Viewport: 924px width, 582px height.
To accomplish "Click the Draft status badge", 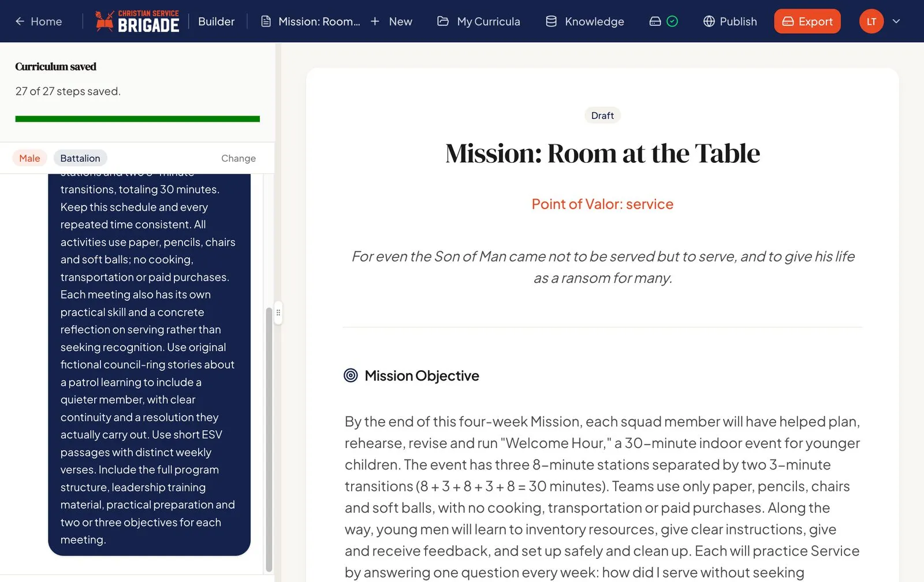I will (x=602, y=115).
